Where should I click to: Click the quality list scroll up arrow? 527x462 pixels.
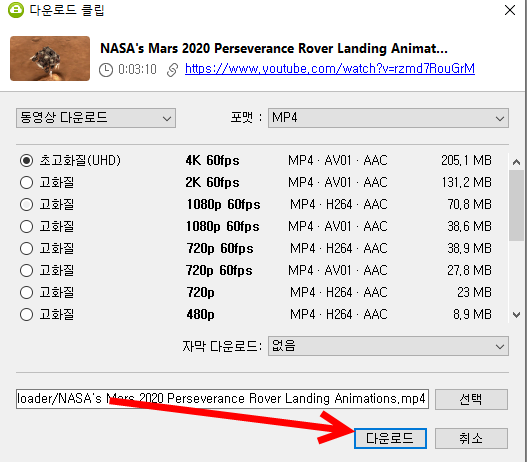[517, 163]
